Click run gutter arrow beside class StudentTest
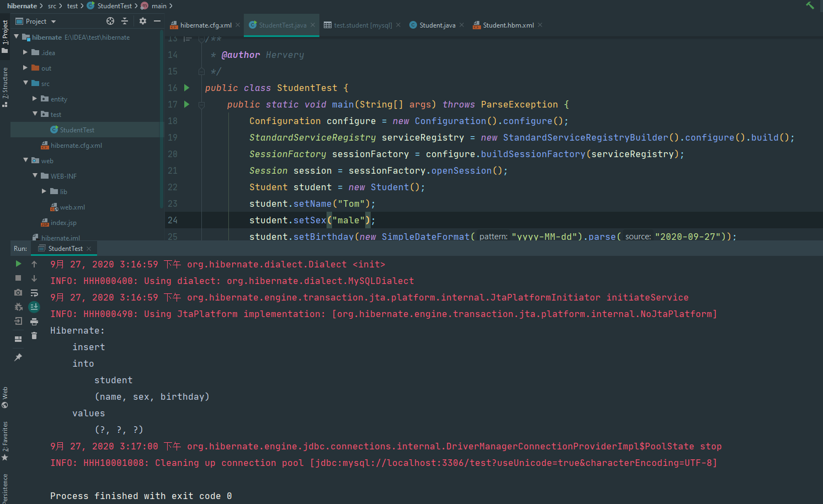Viewport: 823px width, 504px height. (x=186, y=88)
